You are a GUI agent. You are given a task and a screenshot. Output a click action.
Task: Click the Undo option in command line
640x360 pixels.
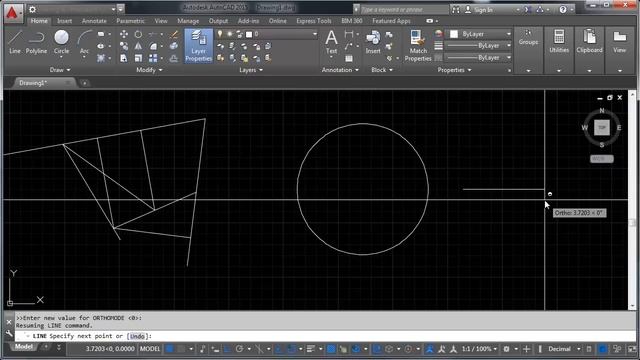pos(137,336)
